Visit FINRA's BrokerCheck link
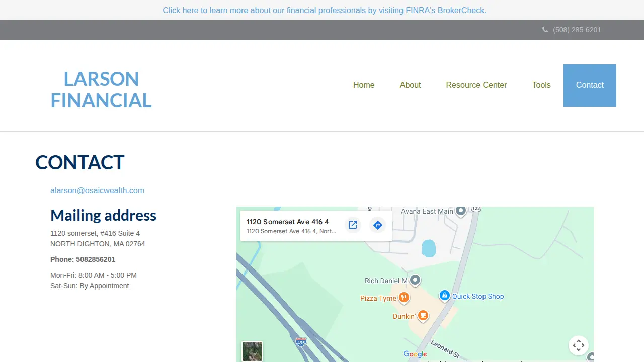Screen dimensions: 644x362 pyautogui.click(x=325, y=10)
